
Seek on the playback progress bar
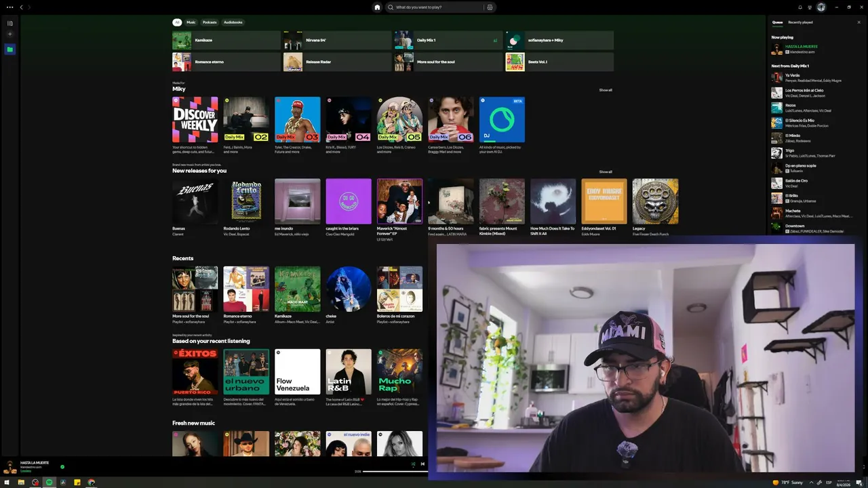395,471
